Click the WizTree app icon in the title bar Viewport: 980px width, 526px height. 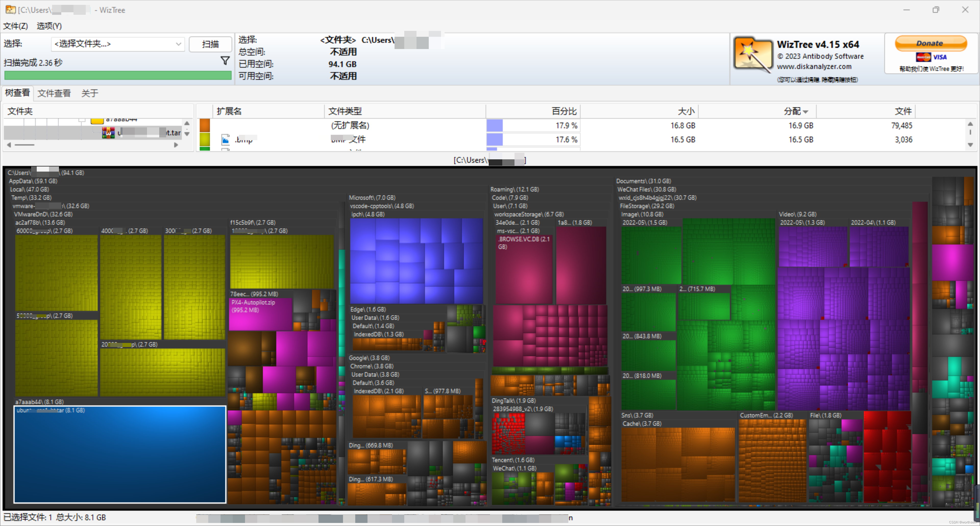[x=10, y=9]
